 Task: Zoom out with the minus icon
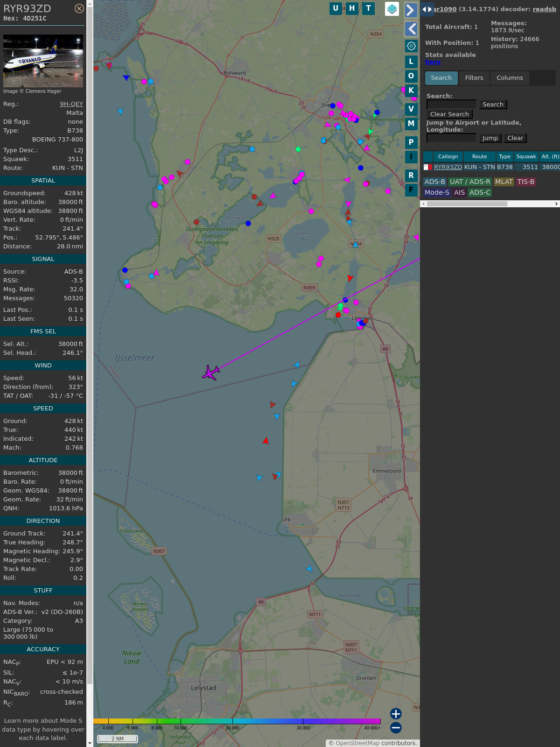click(396, 727)
